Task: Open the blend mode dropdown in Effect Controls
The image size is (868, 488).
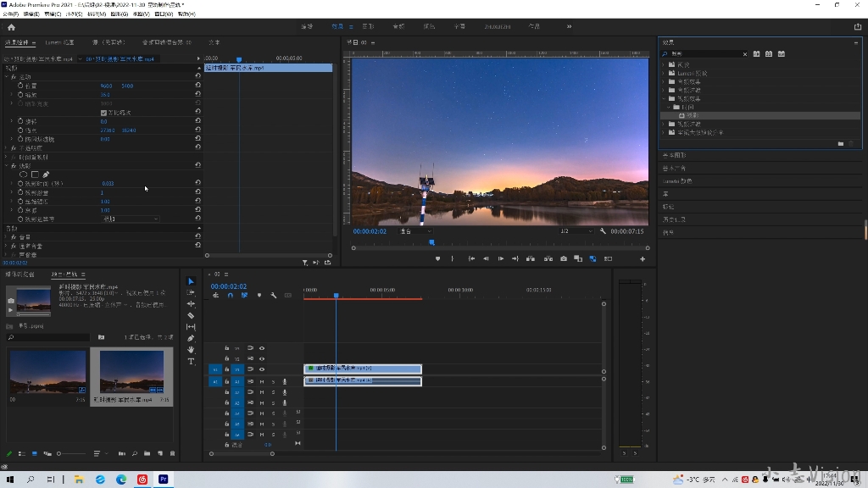Action: 131,219
